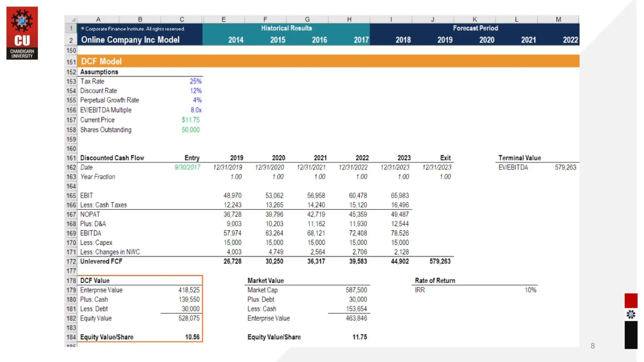644x362 pixels.
Task: Click the red square at right edge
Action: (630, 300)
